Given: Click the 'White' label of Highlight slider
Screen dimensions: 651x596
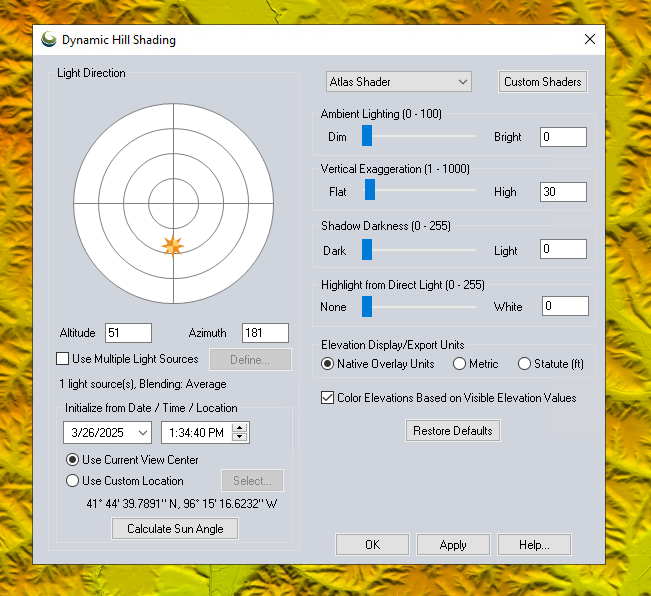Looking at the screenshot, I should (x=508, y=307).
